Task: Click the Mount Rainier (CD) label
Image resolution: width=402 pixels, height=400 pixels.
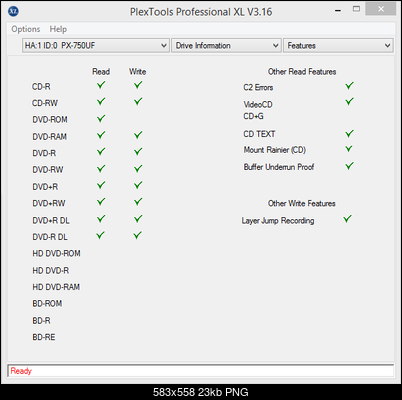Action: [x=275, y=150]
